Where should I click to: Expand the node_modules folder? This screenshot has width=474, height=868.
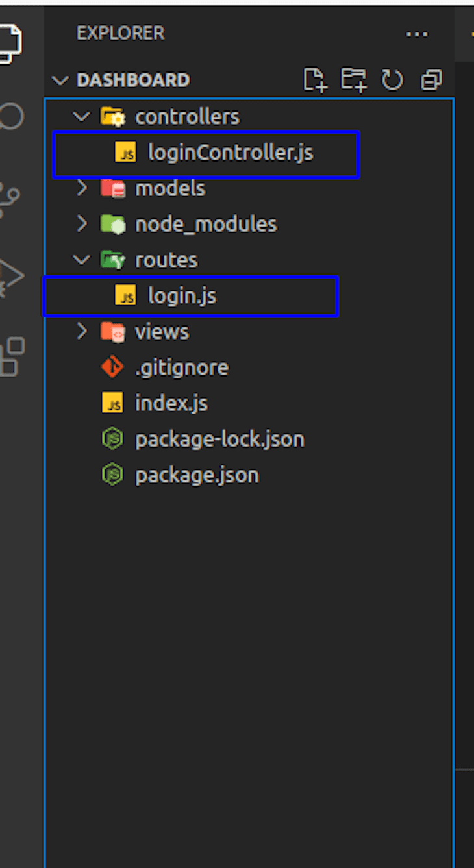pyautogui.click(x=82, y=223)
